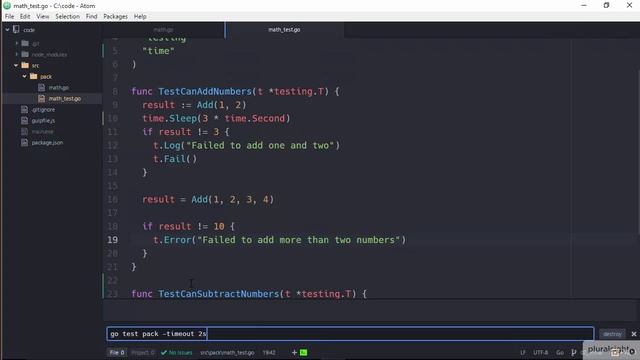Click the File 0 linter button
The height and width of the screenshot is (360, 640).
(x=117, y=352)
